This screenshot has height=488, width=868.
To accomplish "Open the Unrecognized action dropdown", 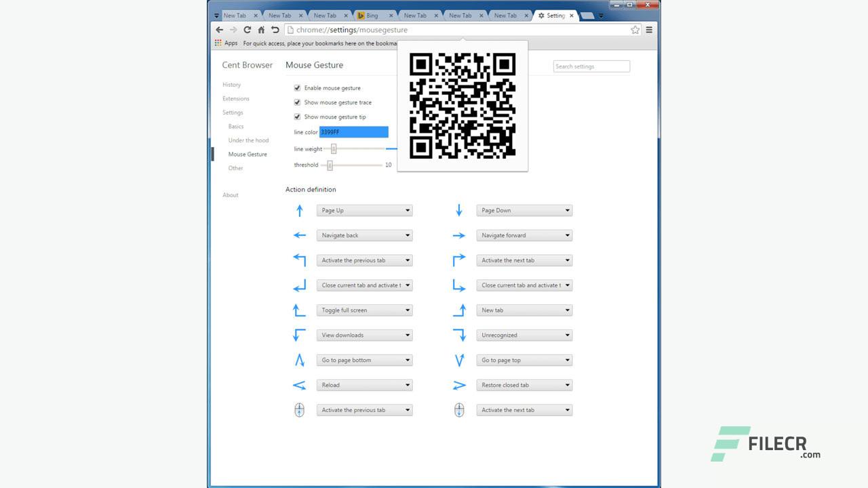I will (x=524, y=335).
